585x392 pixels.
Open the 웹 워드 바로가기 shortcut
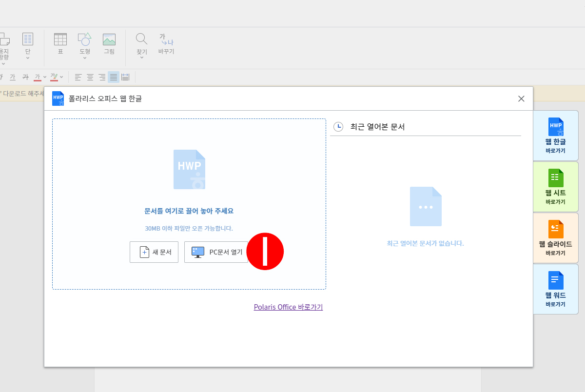556,289
